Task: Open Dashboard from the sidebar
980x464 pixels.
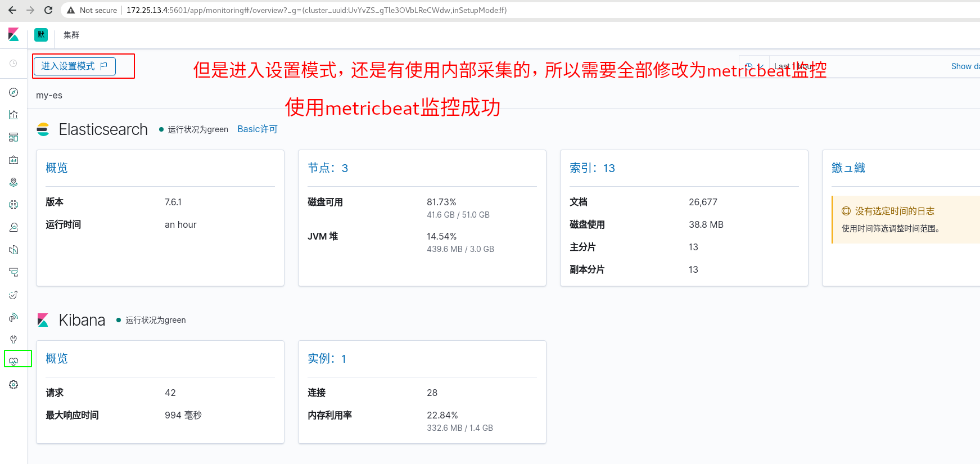Action: (x=13, y=137)
